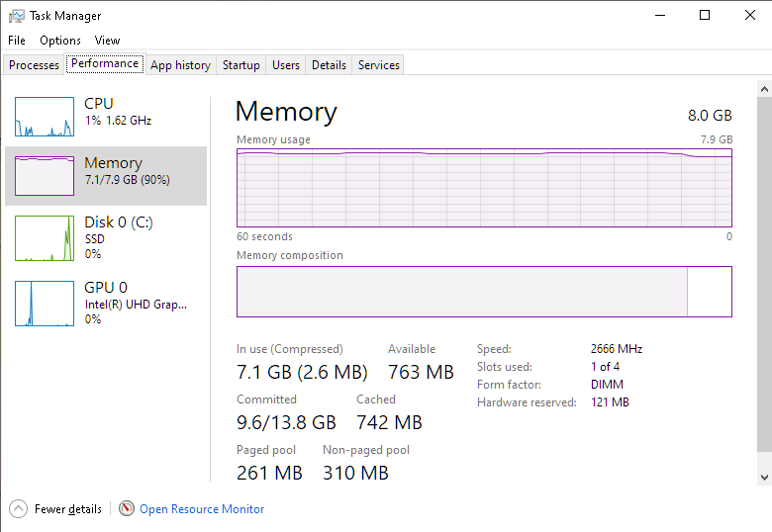Image resolution: width=772 pixels, height=532 pixels.
Task: Maximize the Task Manager window
Action: pyautogui.click(x=705, y=15)
